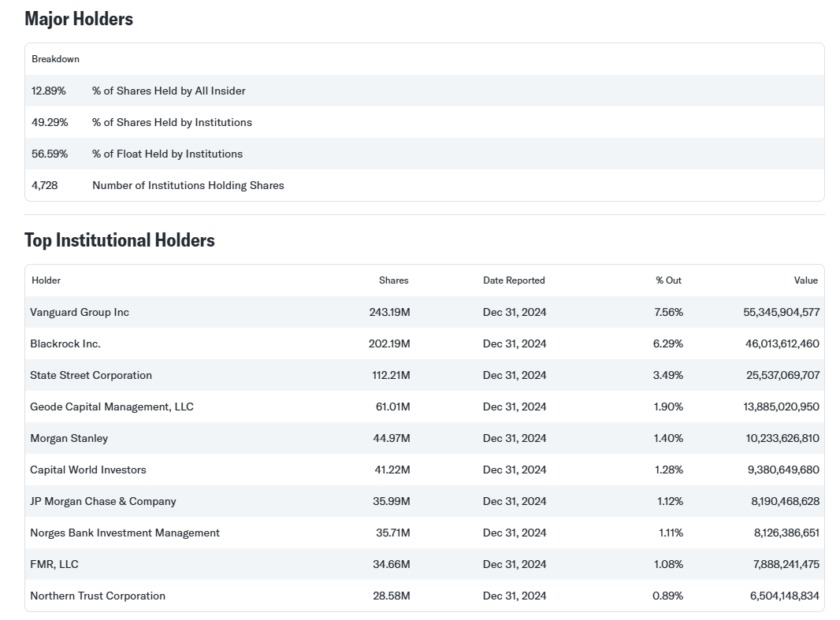The image size is (840, 620).
Task: Click the date reported in Morgan Stanley's row
Action: click(515, 439)
